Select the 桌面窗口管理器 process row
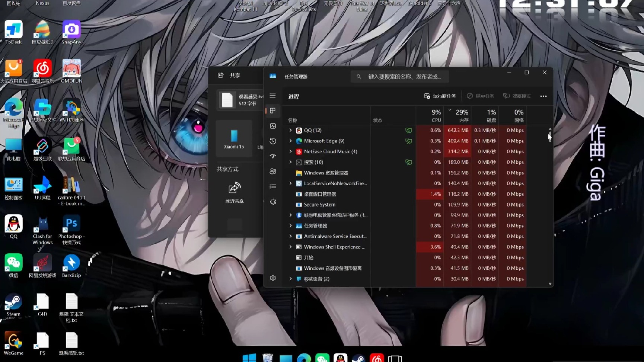The width and height of the screenshot is (644, 362). tap(406, 194)
